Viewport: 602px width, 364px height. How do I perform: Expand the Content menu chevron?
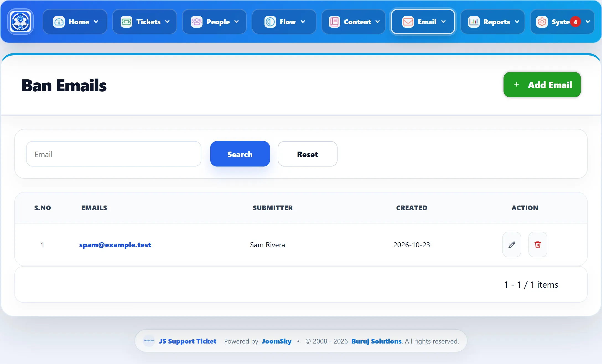[x=378, y=22]
